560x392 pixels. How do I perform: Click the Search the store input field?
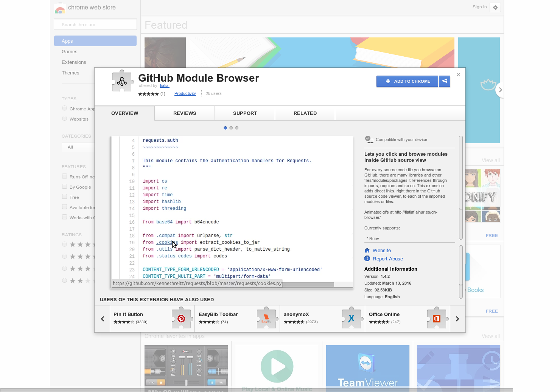[95, 24]
